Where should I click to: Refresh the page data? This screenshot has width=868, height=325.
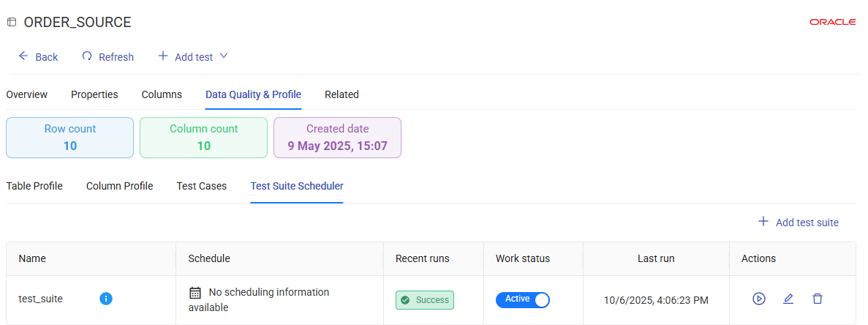click(107, 56)
